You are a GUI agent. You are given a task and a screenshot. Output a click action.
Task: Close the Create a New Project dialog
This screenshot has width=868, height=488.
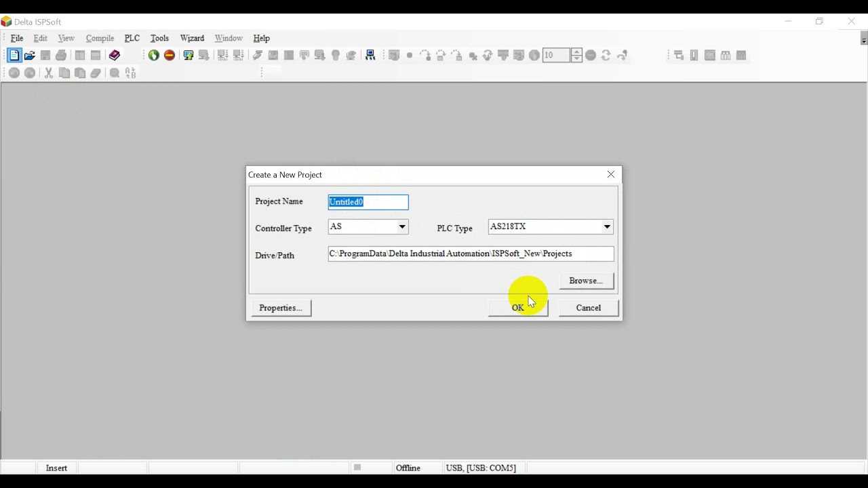click(611, 175)
